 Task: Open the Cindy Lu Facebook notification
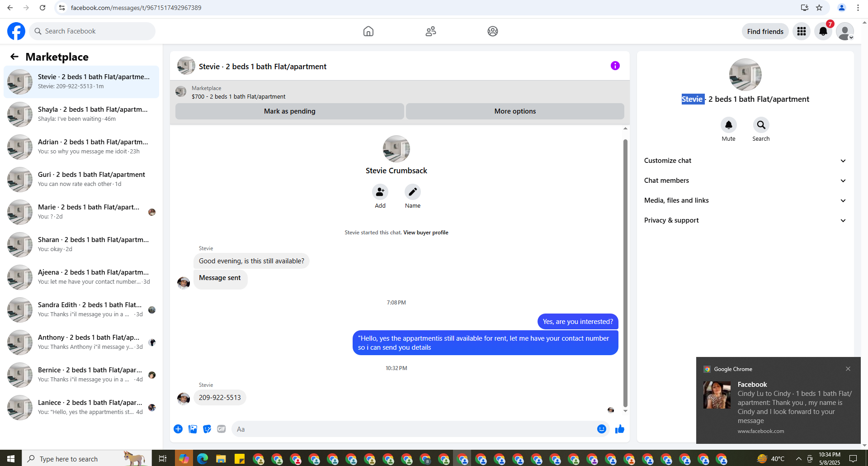778,400
